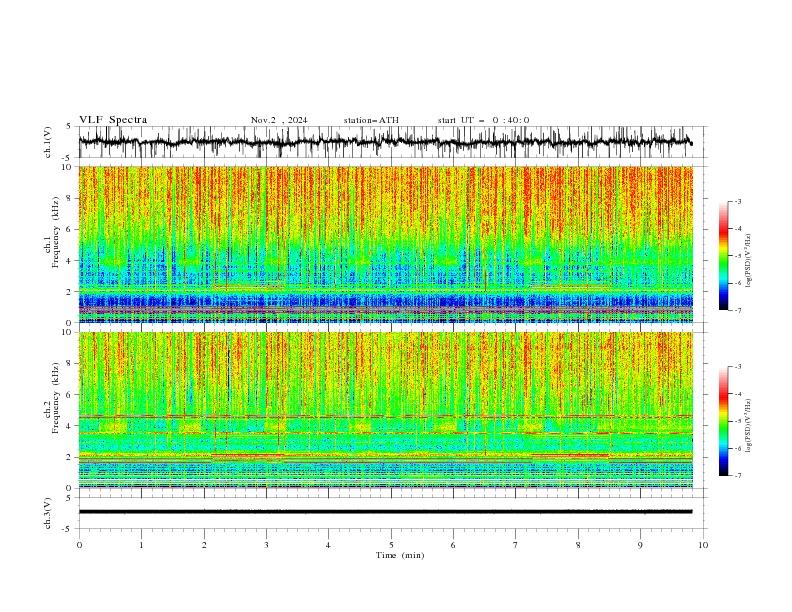The image size is (792, 612).
Task: Click the "8" kHz tick on ch.1 frequency axis
Action: (71, 198)
